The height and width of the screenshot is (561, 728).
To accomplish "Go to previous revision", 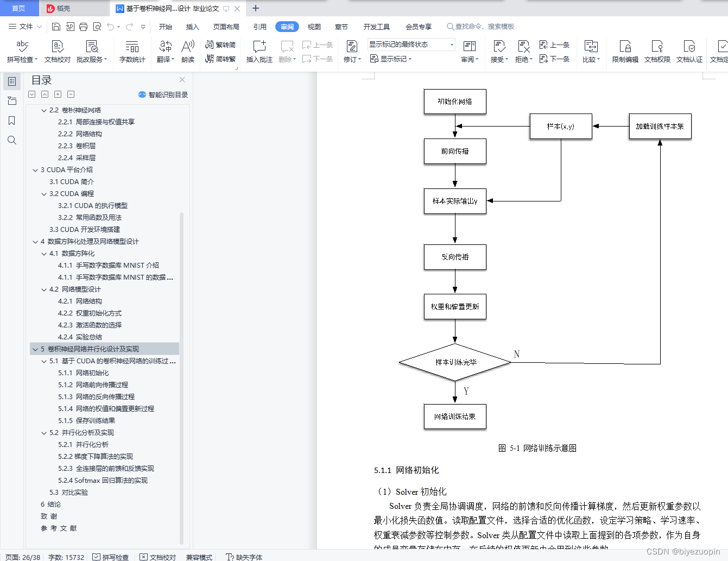I will [x=555, y=45].
